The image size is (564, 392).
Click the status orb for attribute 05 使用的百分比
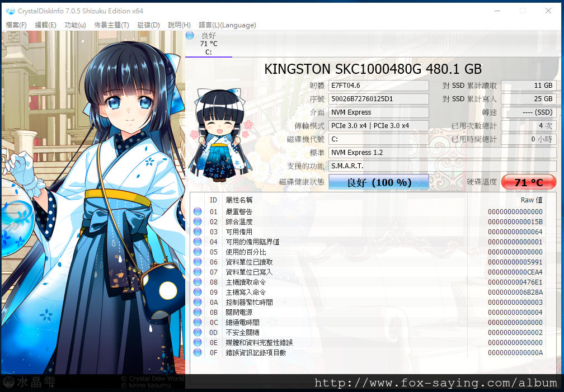[198, 252]
